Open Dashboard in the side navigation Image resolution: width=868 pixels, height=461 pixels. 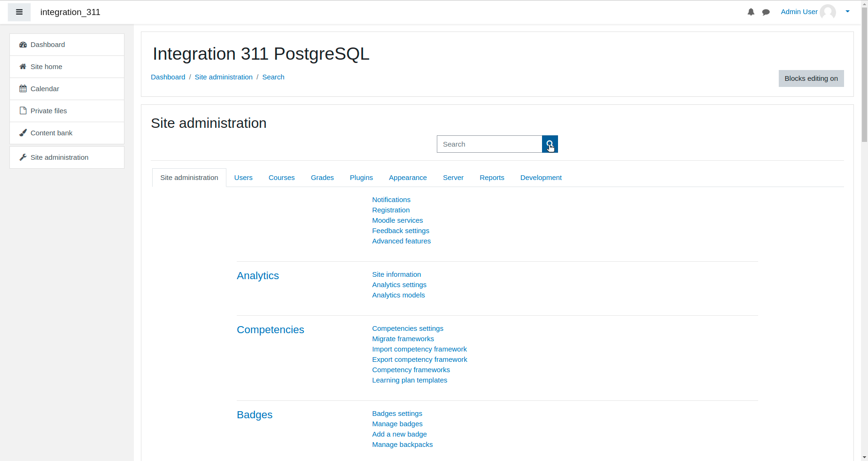67,45
